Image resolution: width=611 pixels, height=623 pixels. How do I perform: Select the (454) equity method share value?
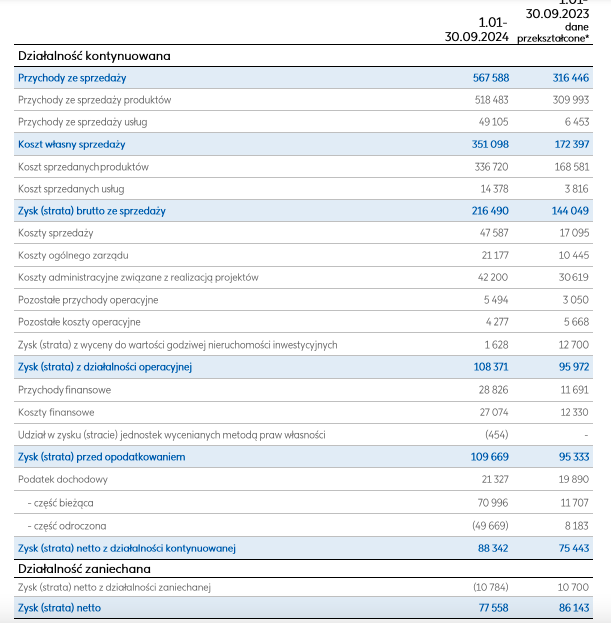tap(497, 435)
